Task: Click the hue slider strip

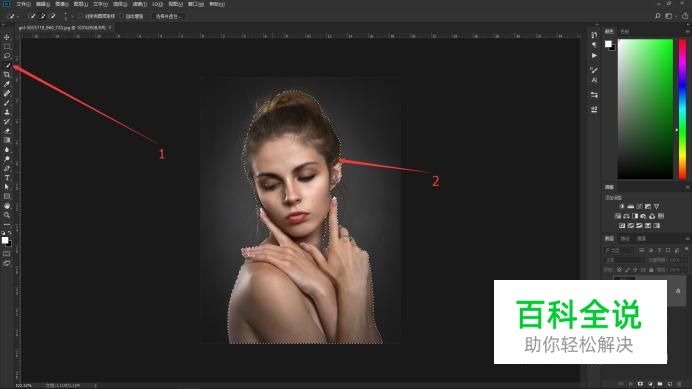Action: pos(682,109)
